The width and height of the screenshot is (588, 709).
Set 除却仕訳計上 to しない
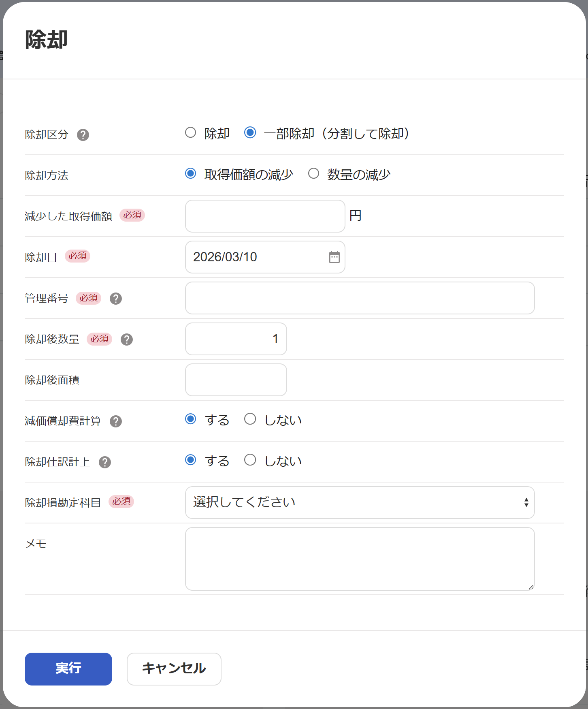point(250,460)
